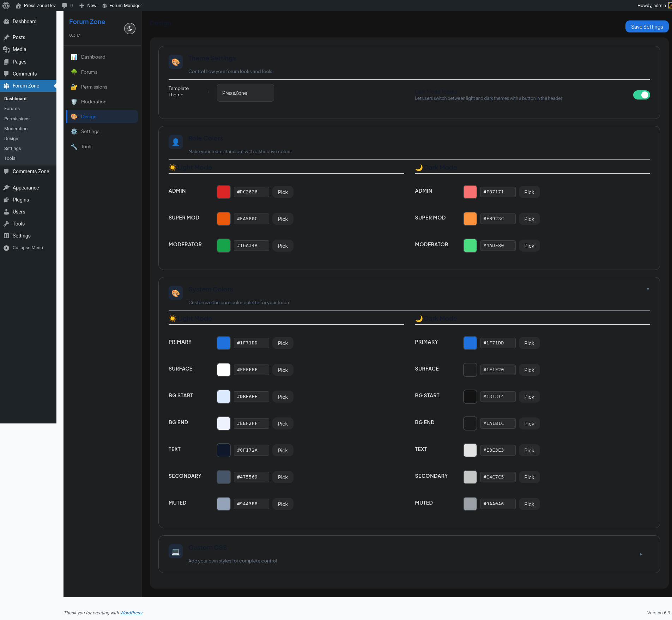Toggle dark mode with the moon icon

coord(130,29)
